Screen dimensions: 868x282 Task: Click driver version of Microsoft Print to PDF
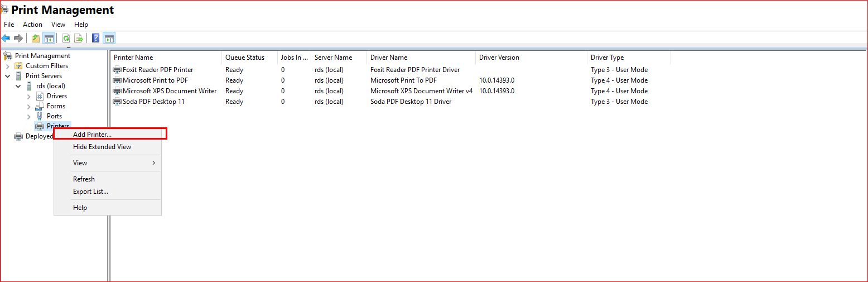pos(496,80)
